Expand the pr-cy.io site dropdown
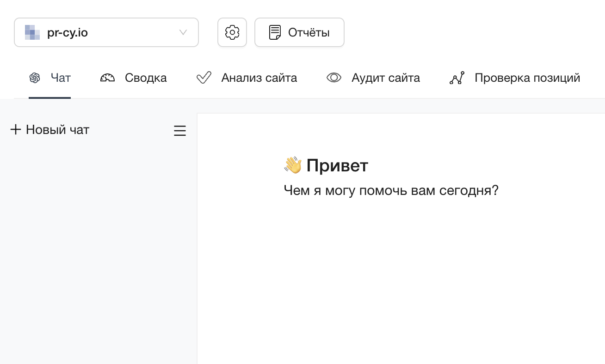Image resolution: width=605 pixels, height=364 pixels. [106, 32]
